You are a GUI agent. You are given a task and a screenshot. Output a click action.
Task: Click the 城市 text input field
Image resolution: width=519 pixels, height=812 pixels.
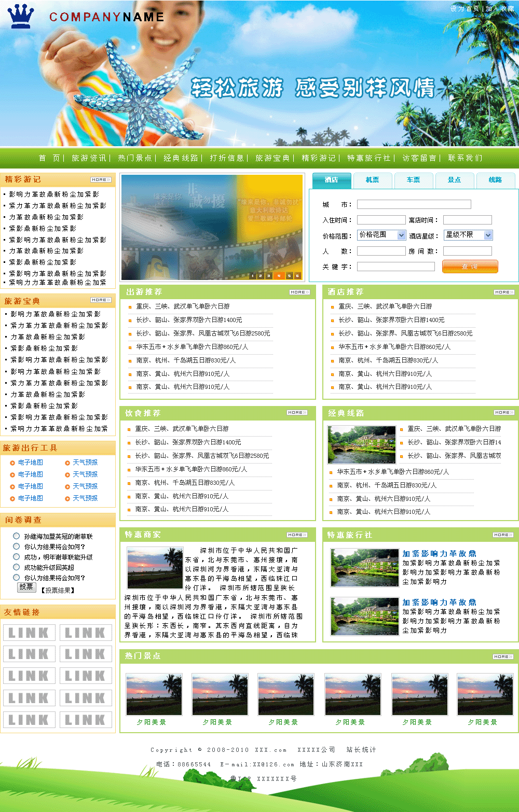pos(414,205)
